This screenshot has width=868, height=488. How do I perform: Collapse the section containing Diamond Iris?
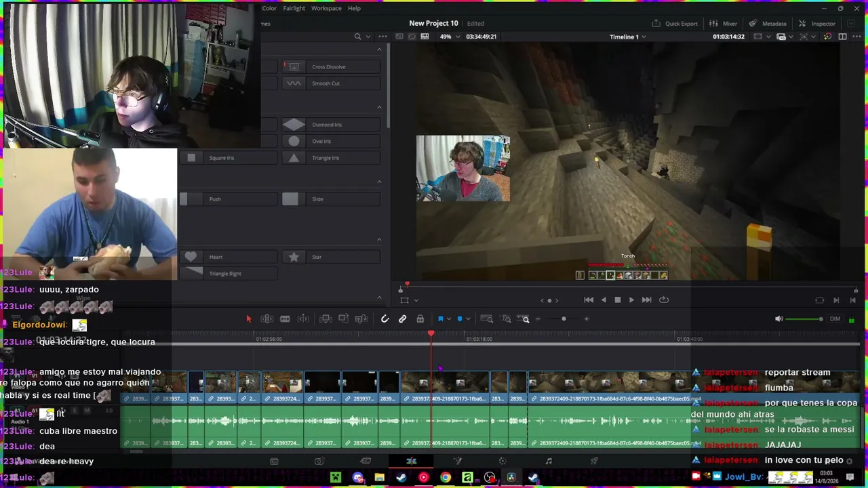379,107
